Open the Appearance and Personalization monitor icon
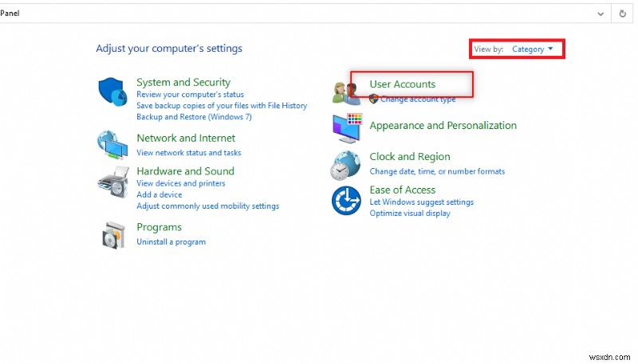Screen dimensions: 638x364 [x=347, y=128]
